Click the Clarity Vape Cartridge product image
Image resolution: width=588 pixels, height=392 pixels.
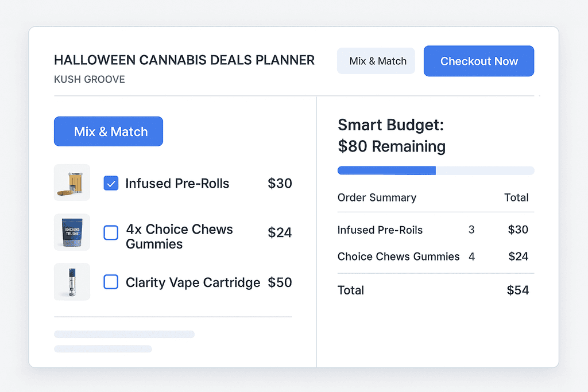72,282
